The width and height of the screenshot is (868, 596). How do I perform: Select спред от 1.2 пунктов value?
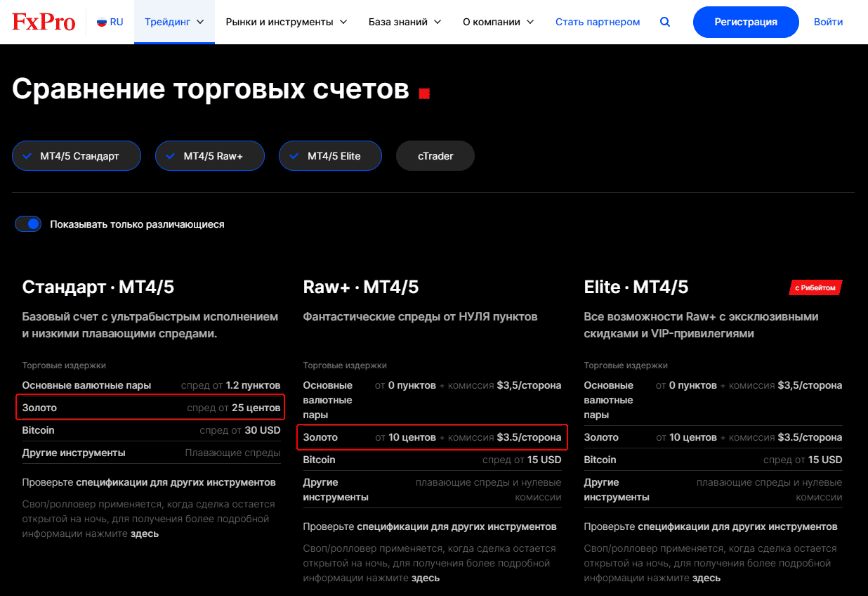231,385
